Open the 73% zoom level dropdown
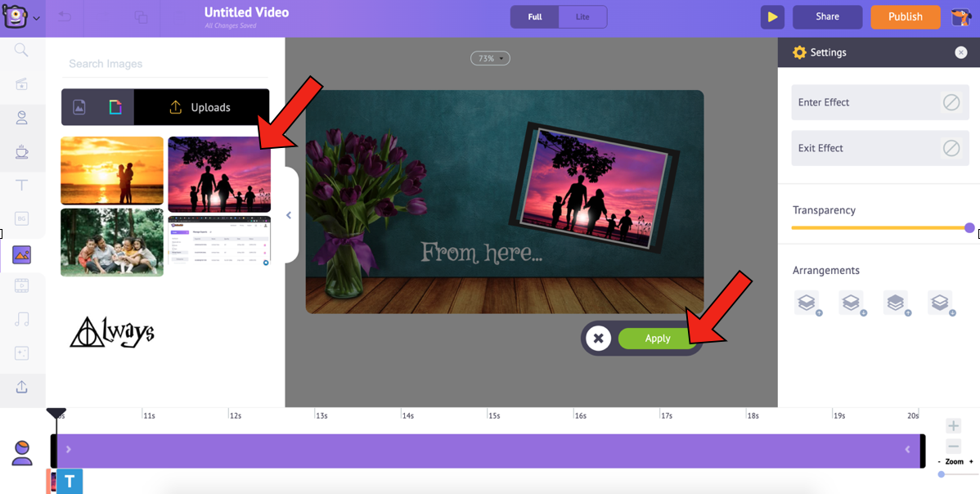980x494 pixels. (x=490, y=59)
